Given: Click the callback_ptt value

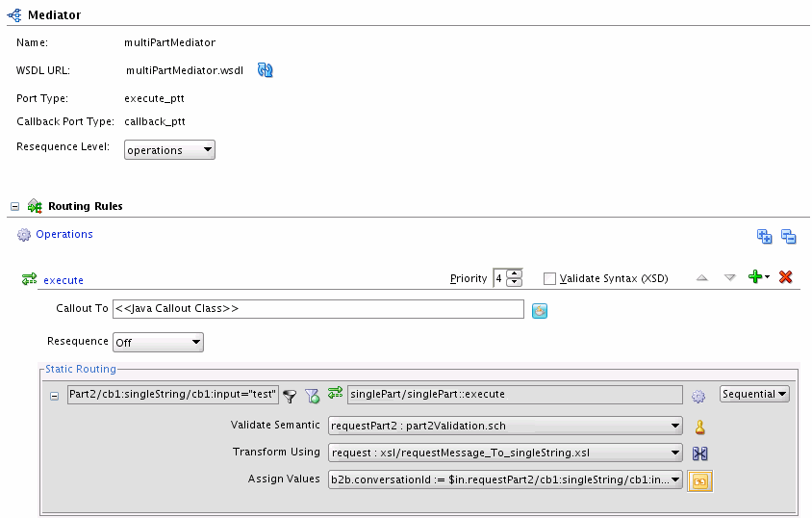Looking at the screenshot, I should coord(155,121).
